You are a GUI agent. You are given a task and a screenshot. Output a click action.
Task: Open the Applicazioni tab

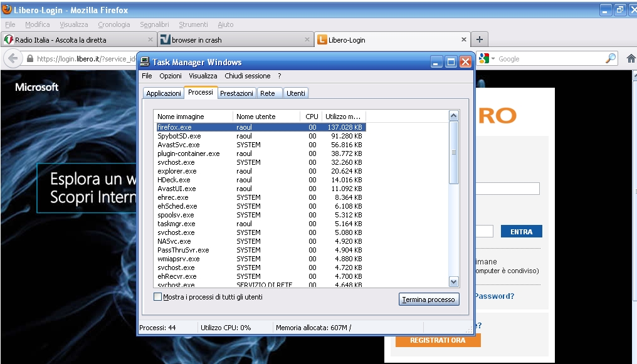click(x=164, y=93)
